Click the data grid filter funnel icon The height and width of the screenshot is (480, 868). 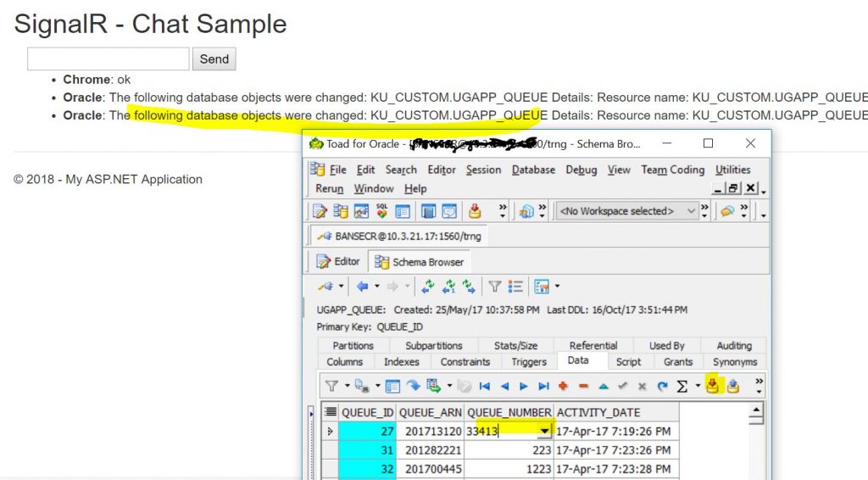click(331, 386)
